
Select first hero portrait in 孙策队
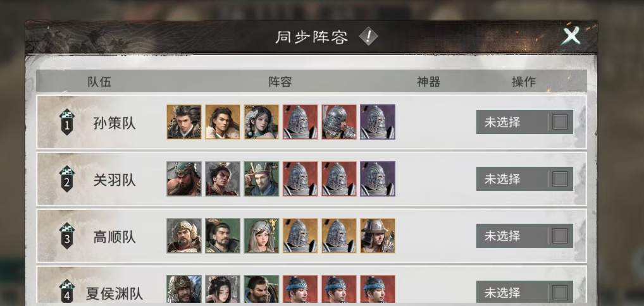184,122
